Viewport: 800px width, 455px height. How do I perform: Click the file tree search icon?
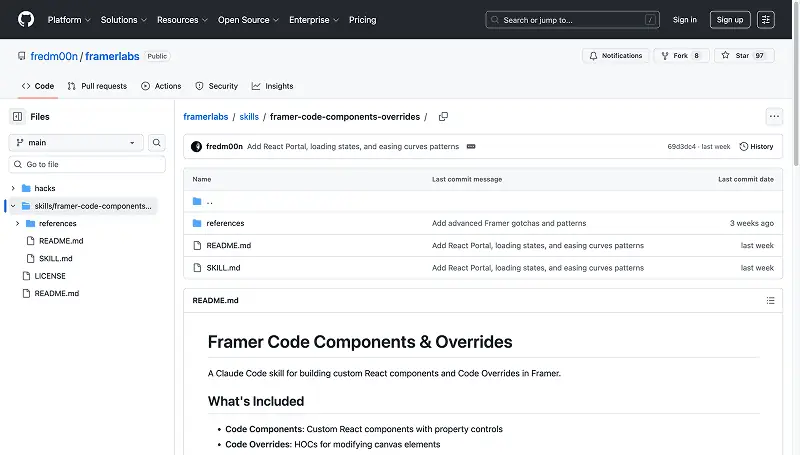click(157, 143)
